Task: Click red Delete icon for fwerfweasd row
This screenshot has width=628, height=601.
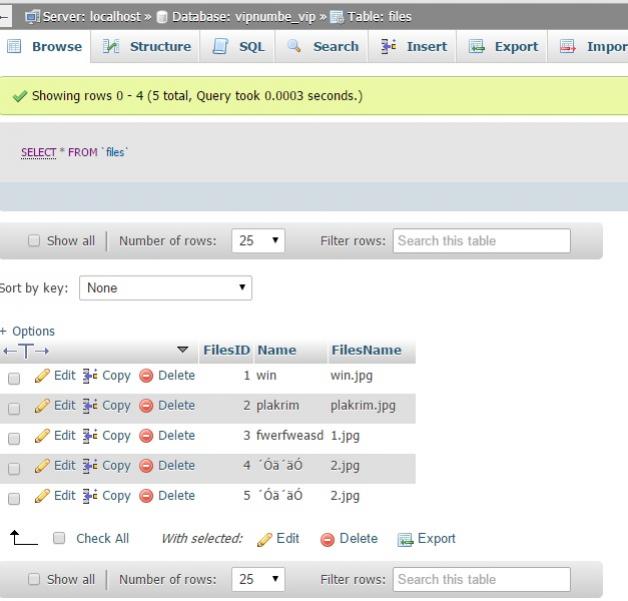Action: click(x=146, y=436)
